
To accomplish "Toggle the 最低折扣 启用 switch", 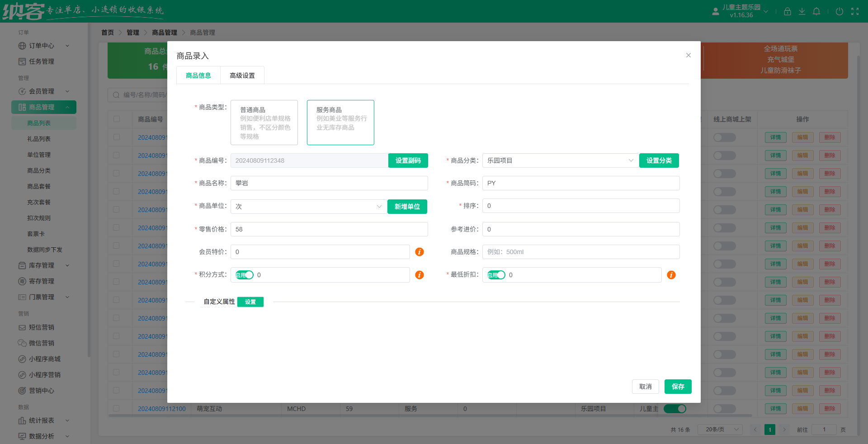I will [x=496, y=275].
